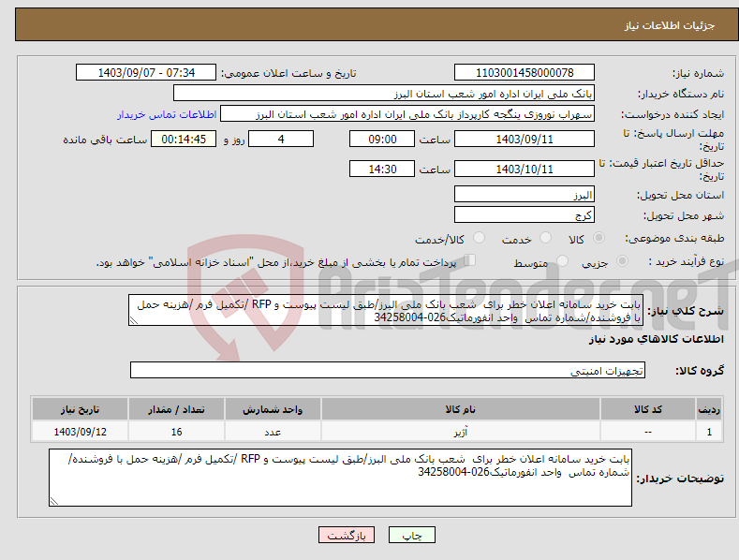Select the متوسط purchase type radio
This screenshot has width=739, height=560.
562,260
